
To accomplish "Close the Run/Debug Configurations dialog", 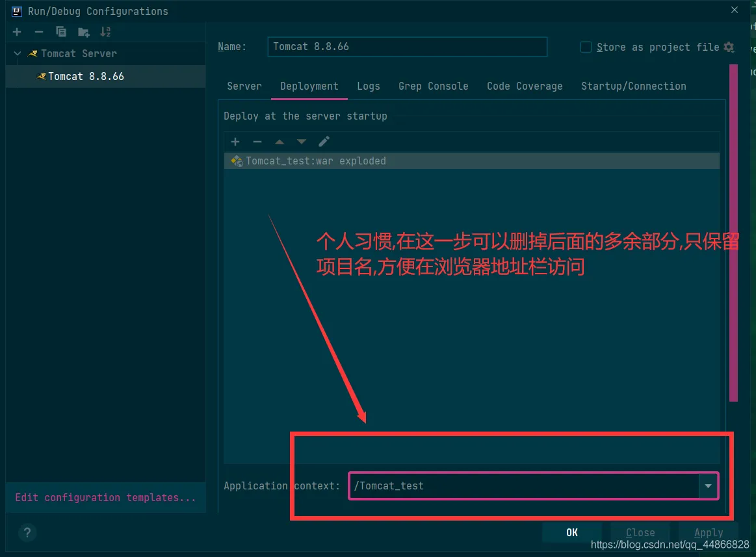I will pyautogui.click(x=735, y=10).
